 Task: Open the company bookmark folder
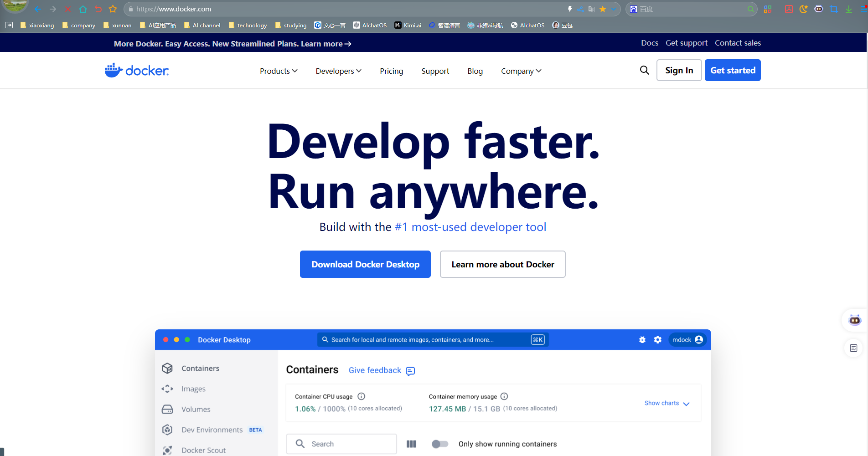(x=79, y=25)
